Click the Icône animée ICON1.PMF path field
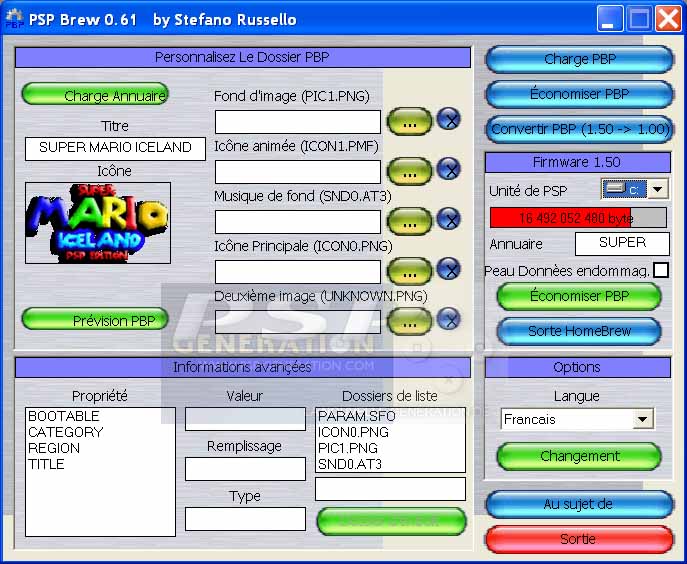Image resolution: width=687 pixels, height=564 pixels. click(x=298, y=172)
